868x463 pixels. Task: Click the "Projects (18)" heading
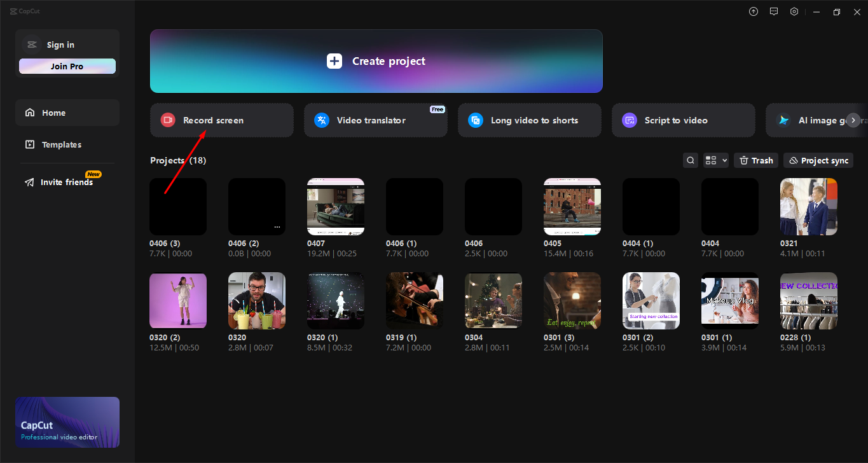(178, 160)
